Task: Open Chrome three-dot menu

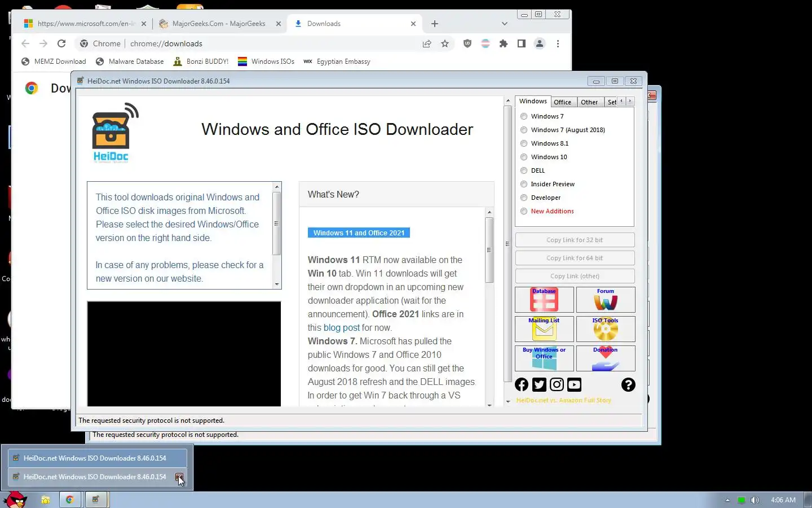Action: tap(558, 43)
